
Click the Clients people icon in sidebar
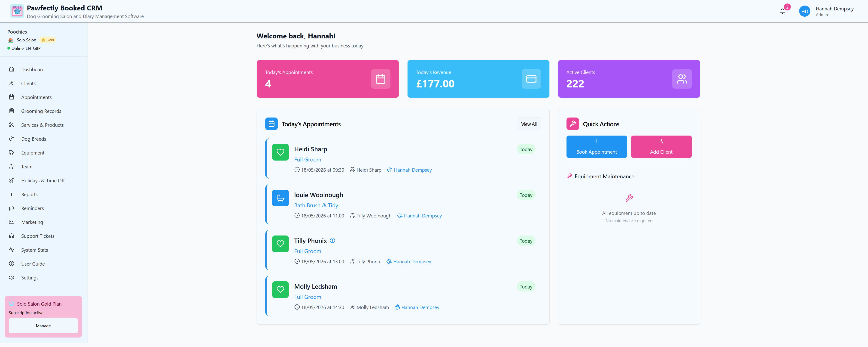tap(12, 83)
